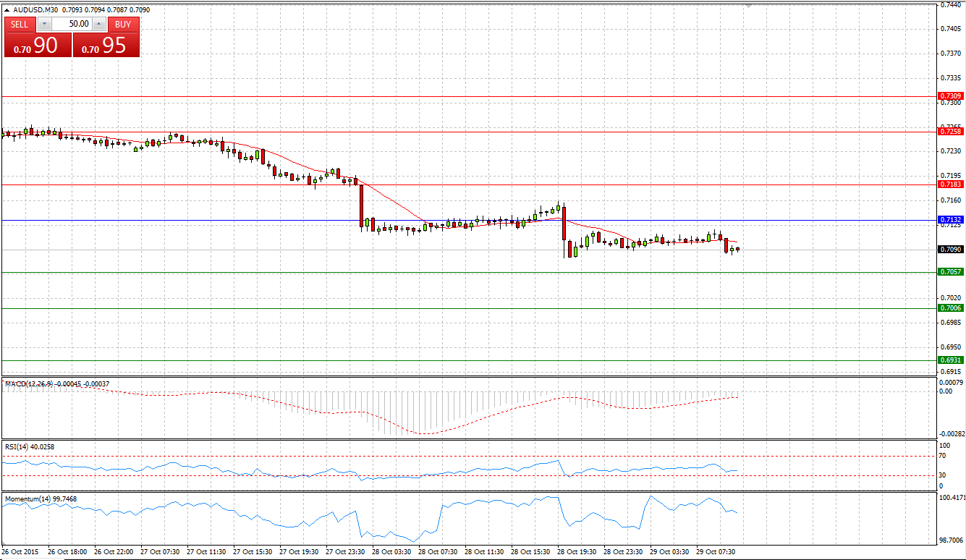Screen dimensions: 966x560
Task: Click the 0.7440 price scale value
Action: click(950, 4)
